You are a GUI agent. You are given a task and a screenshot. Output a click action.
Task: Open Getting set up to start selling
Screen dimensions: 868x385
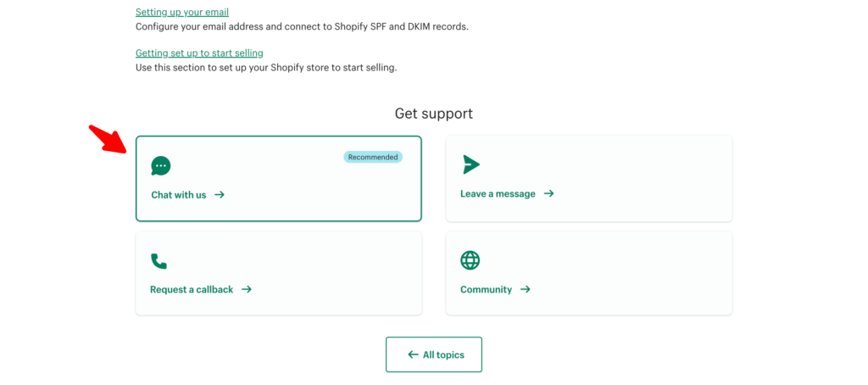click(199, 53)
